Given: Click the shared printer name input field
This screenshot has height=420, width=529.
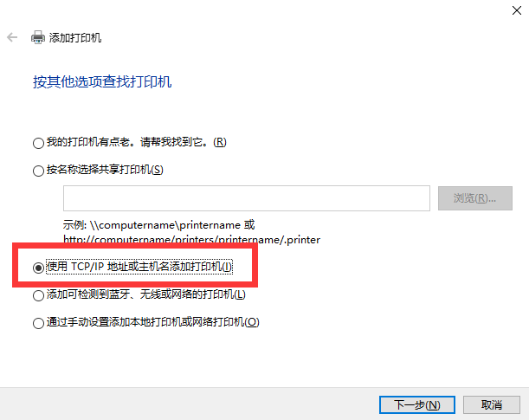Looking at the screenshot, I should [247, 198].
